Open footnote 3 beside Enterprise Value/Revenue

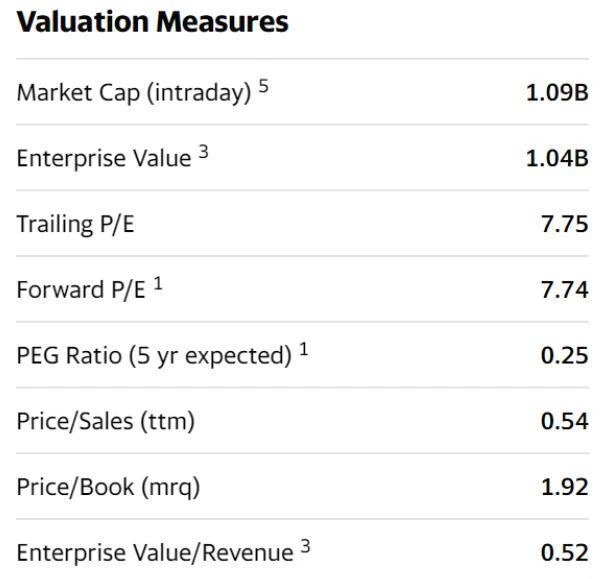click(306, 546)
